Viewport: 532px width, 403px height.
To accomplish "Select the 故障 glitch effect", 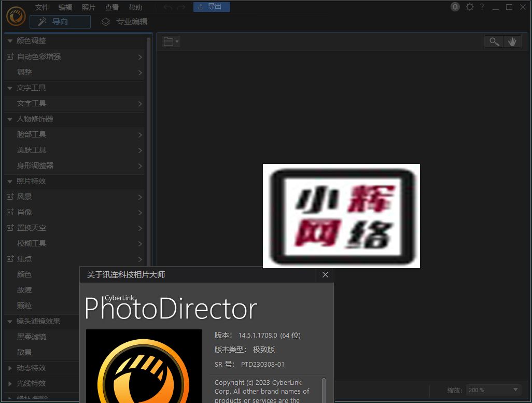I will (24, 290).
